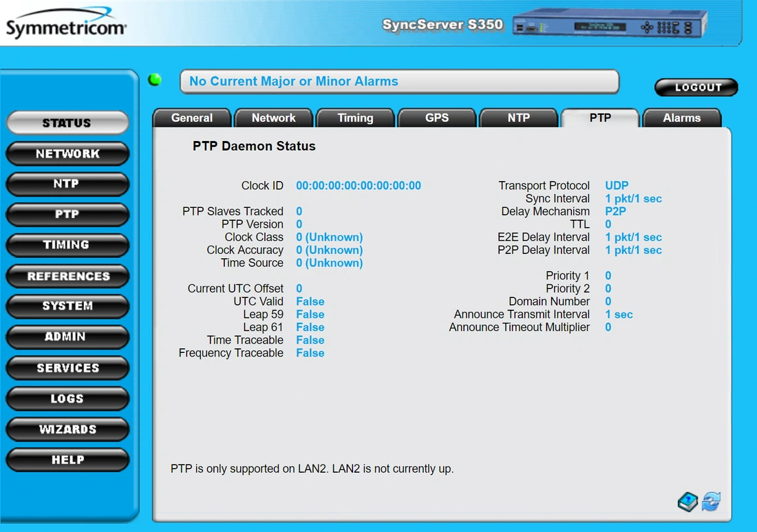Launch the WIZARDS menu
757x532 pixels.
point(67,429)
